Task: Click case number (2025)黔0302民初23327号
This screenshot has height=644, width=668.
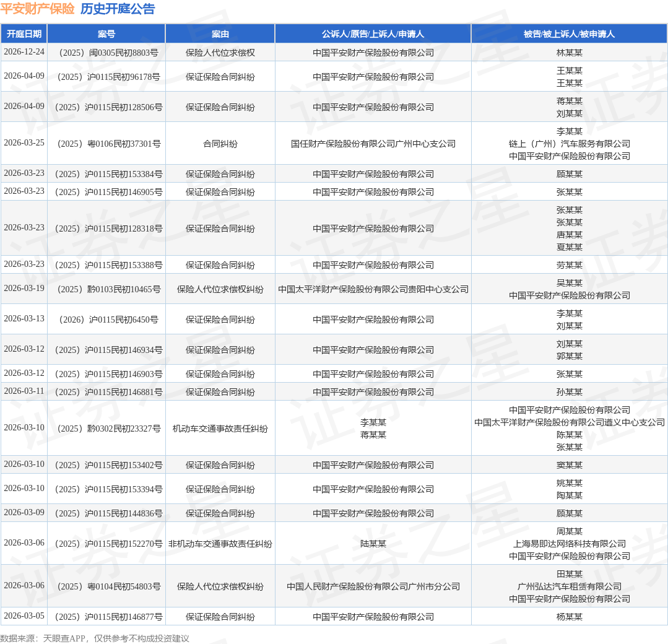Action: point(106,429)
